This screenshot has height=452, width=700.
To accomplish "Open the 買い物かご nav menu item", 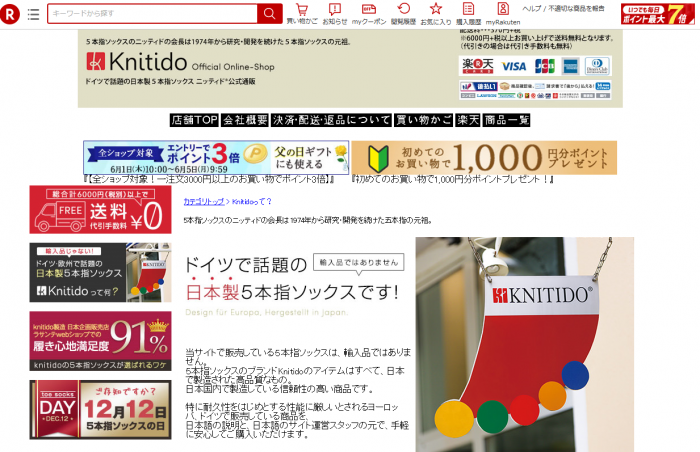I will click(423, 120).
